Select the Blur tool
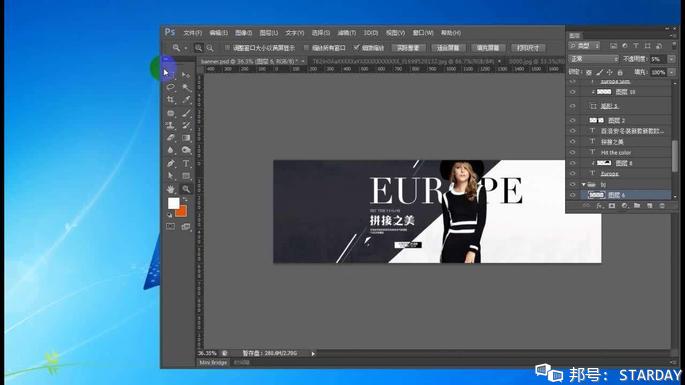The width and height of the screenshot is (685, 385). click(x=170, y=150)
